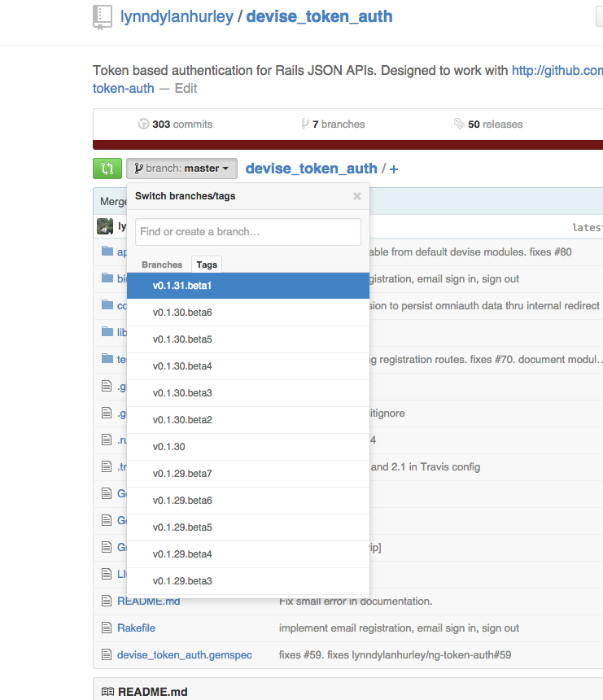The image size is (603, 700).
Task: Switch to the Branches tab
Action: (x=162, y=265)
